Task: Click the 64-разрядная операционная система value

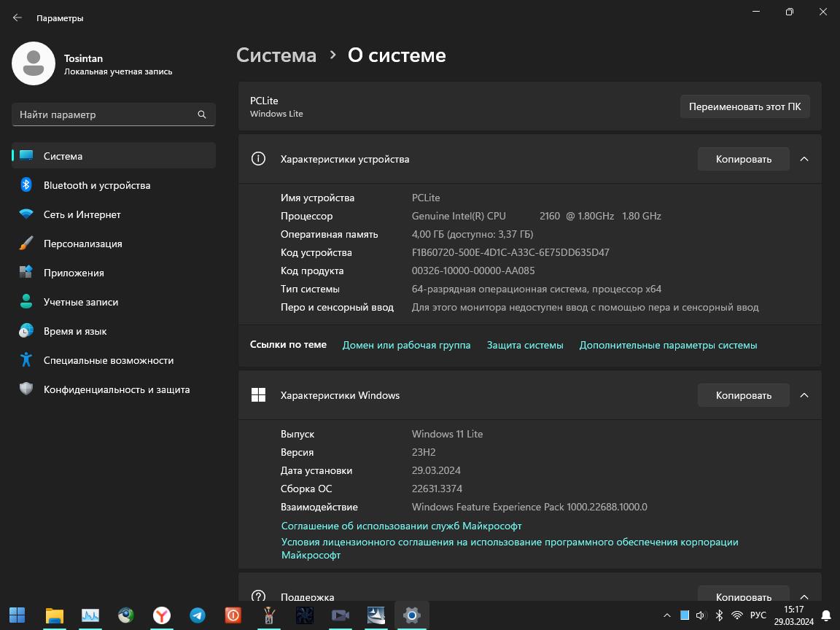Action: point(536,289)
